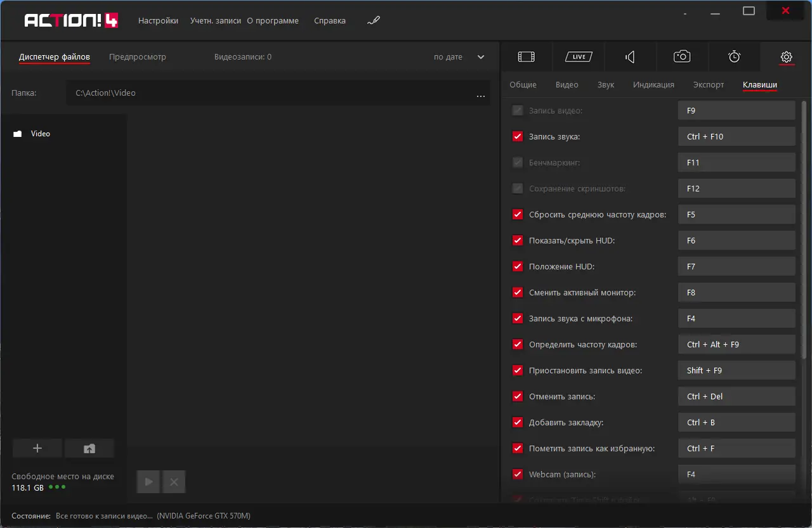Click the drawing pen icon in top menu
This screenshot has height=528, width=812.
pos(374,21)
